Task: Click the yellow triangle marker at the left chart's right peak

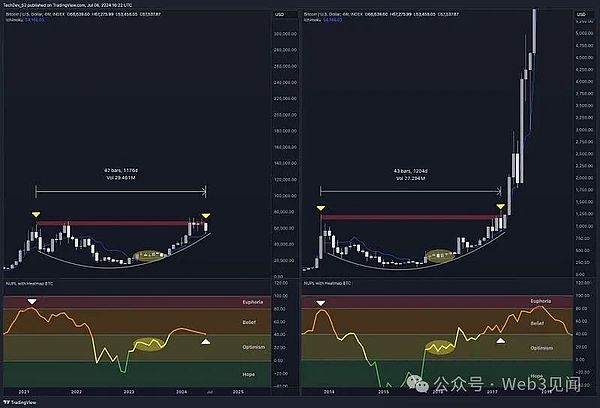Action: click(206, 216)
